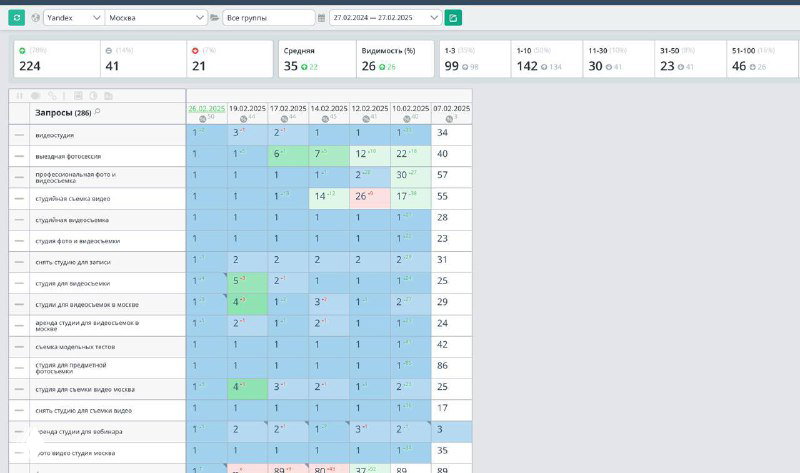Select the выездная фотосессия query
800x473 pixels.
tap(68, 157)
